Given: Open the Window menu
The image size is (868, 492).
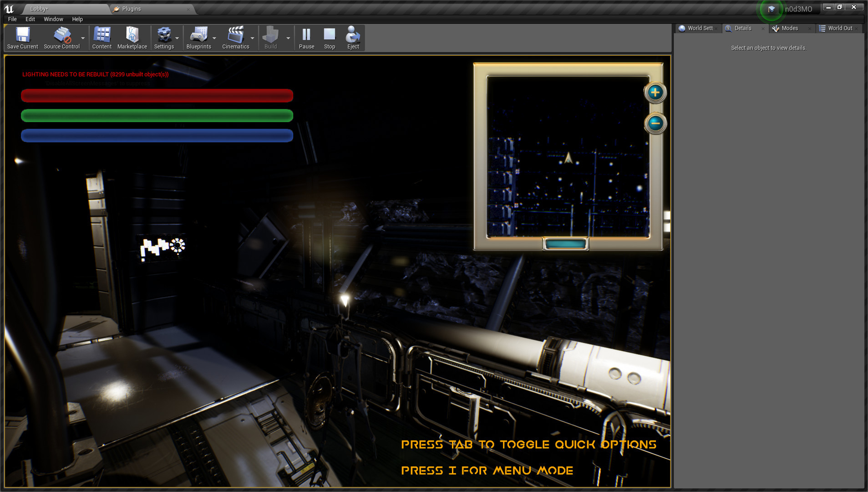Looking at the screenshot, I should pos(53,19).
